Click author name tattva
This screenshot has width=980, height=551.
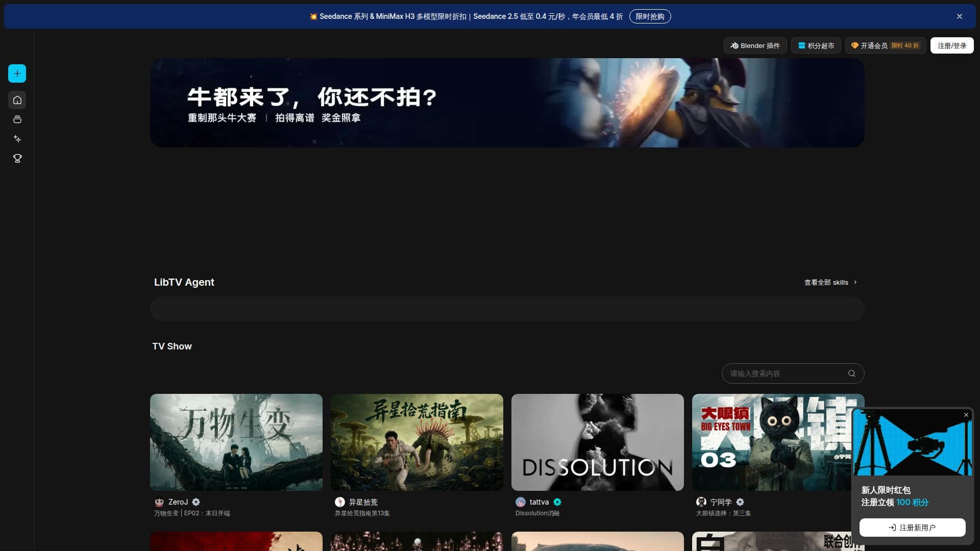(539, 502)
